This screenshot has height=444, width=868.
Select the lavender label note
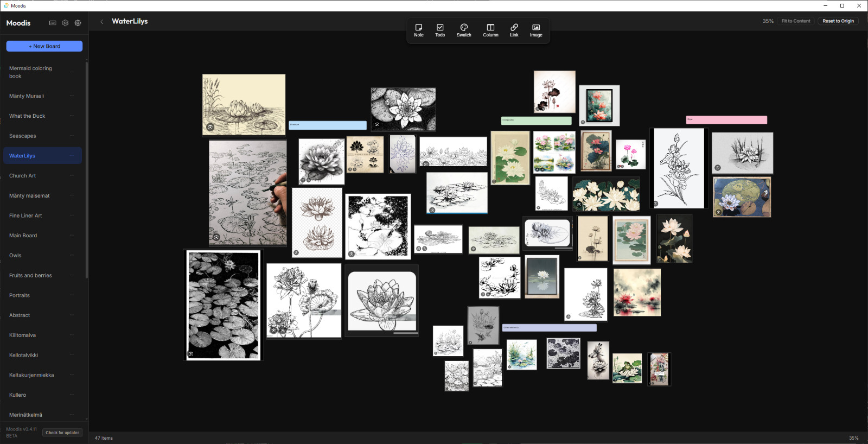[x=550, y=328]
